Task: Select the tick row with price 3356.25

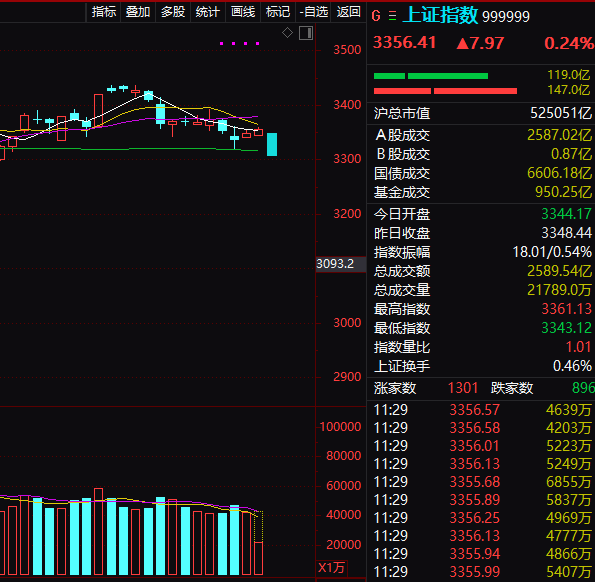Action: [482, 518]
